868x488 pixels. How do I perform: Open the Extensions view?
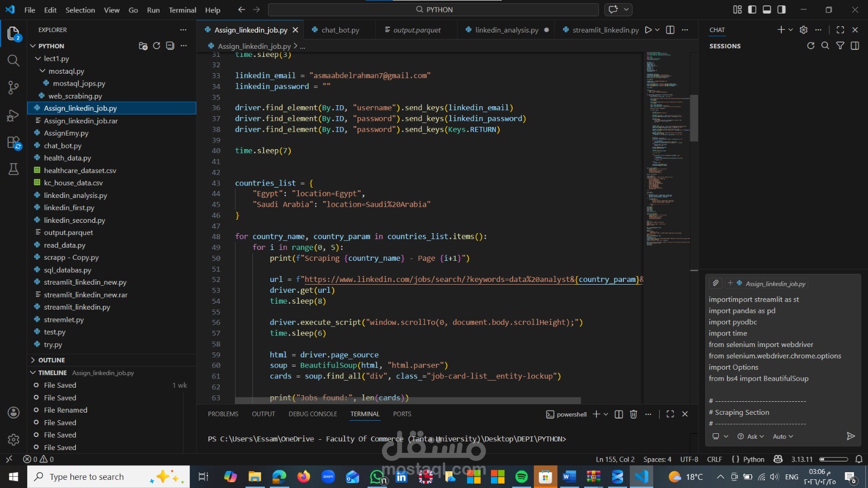14,143
